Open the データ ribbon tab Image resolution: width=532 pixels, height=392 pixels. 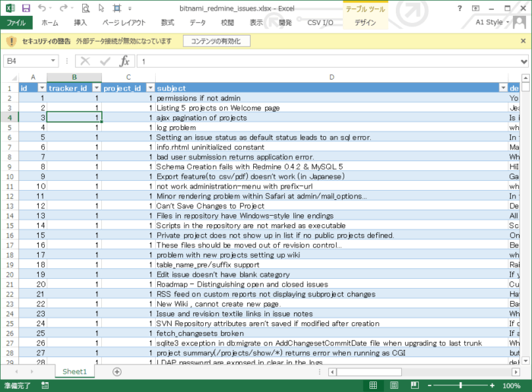tap(198, 23)
